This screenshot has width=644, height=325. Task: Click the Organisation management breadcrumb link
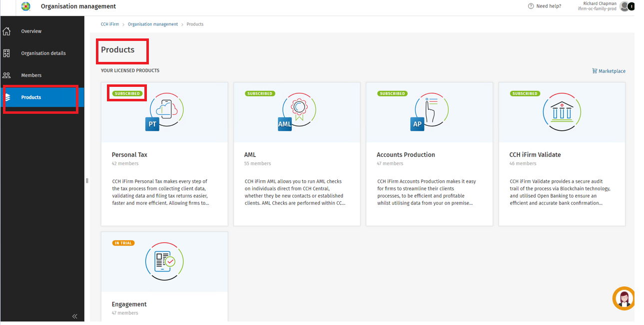tap(153, 24)
